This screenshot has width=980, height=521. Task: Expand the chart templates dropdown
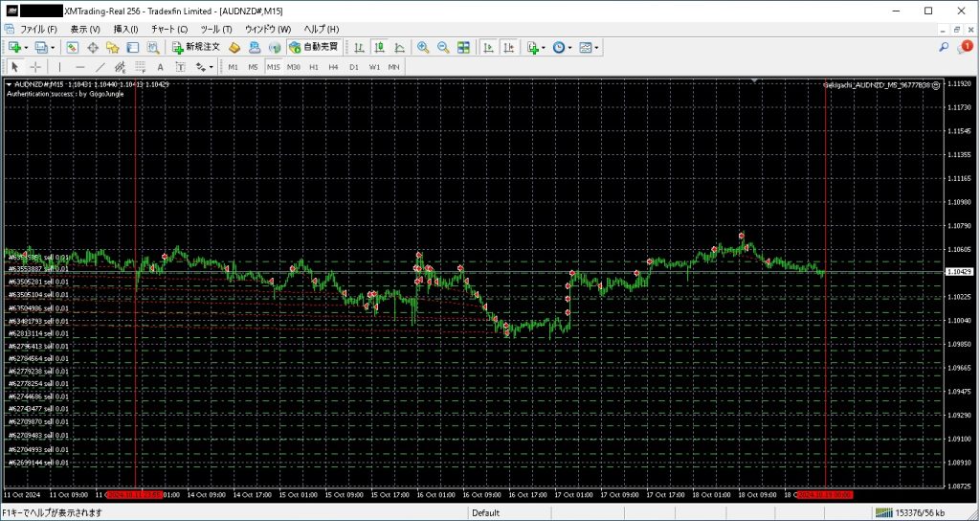pos(597,47)
